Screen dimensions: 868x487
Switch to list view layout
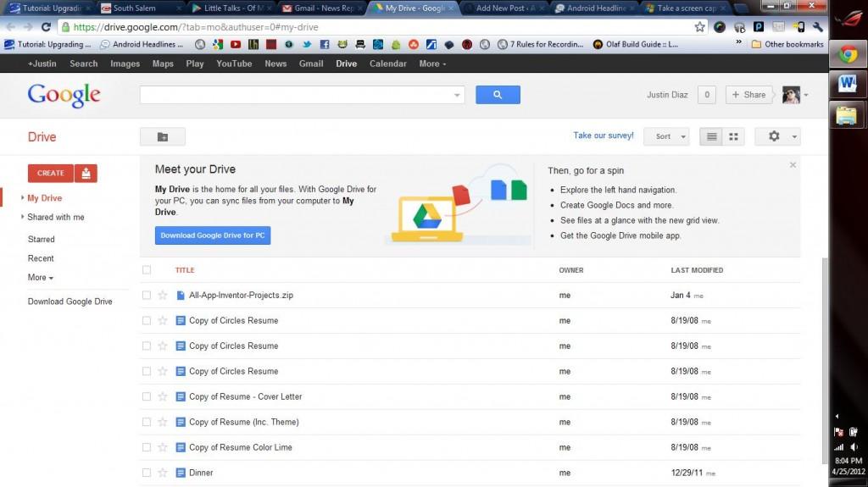tap(712, 136)
